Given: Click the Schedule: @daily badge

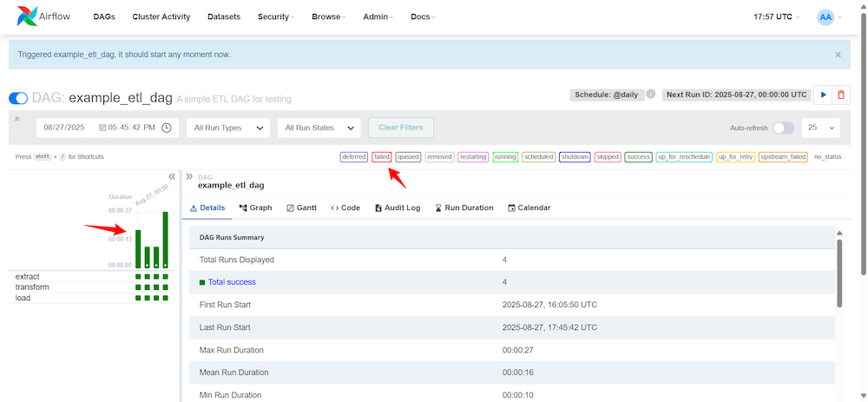Looking at the screenshot, I should coord(608,95).
